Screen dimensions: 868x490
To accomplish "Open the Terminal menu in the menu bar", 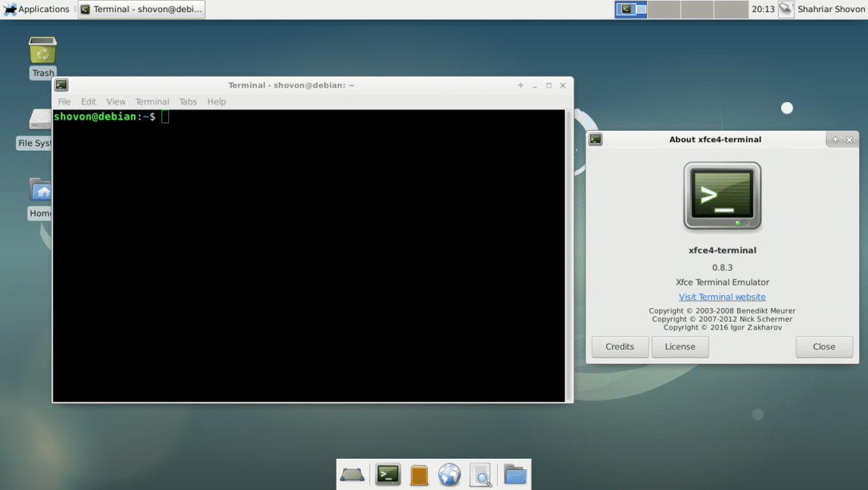I will [x=152, y=101].
